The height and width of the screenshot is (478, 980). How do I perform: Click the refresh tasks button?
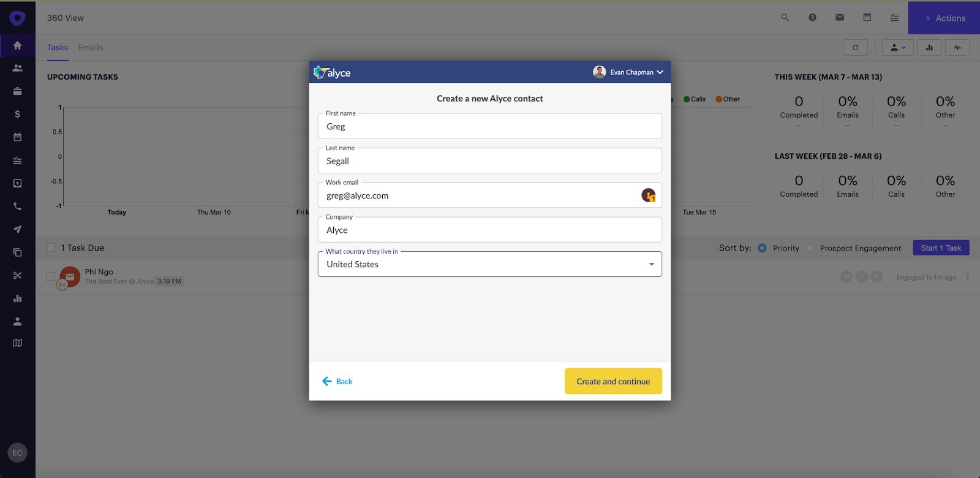pyautogui.click(x=855, y=47)
